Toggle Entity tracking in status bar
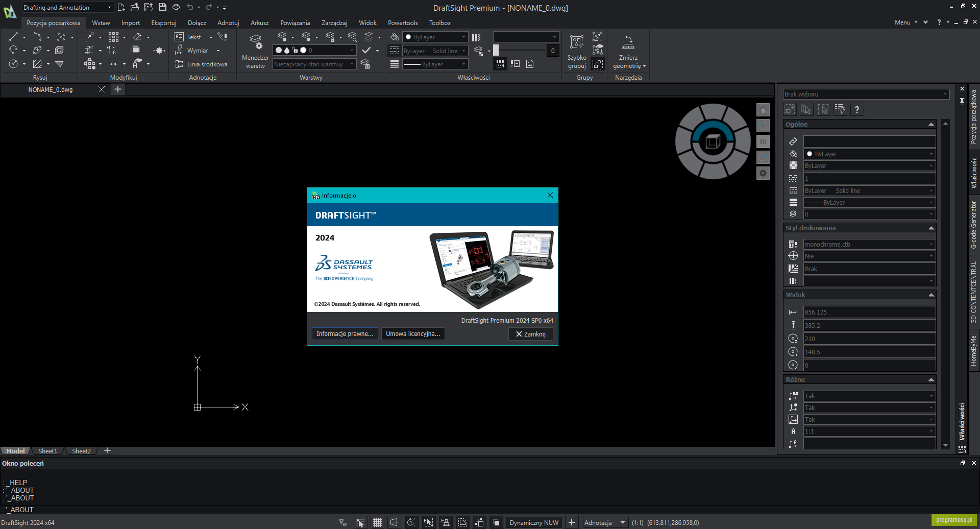Viewport: 980px width, 529px height. click(446, 522)
